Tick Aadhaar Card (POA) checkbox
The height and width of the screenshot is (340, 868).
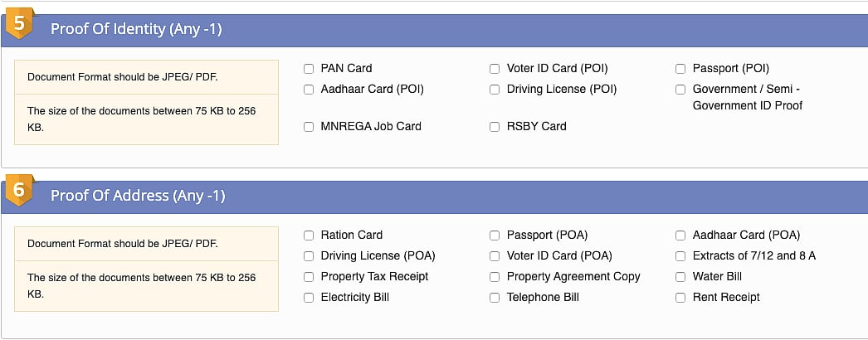tap(680, 236)
